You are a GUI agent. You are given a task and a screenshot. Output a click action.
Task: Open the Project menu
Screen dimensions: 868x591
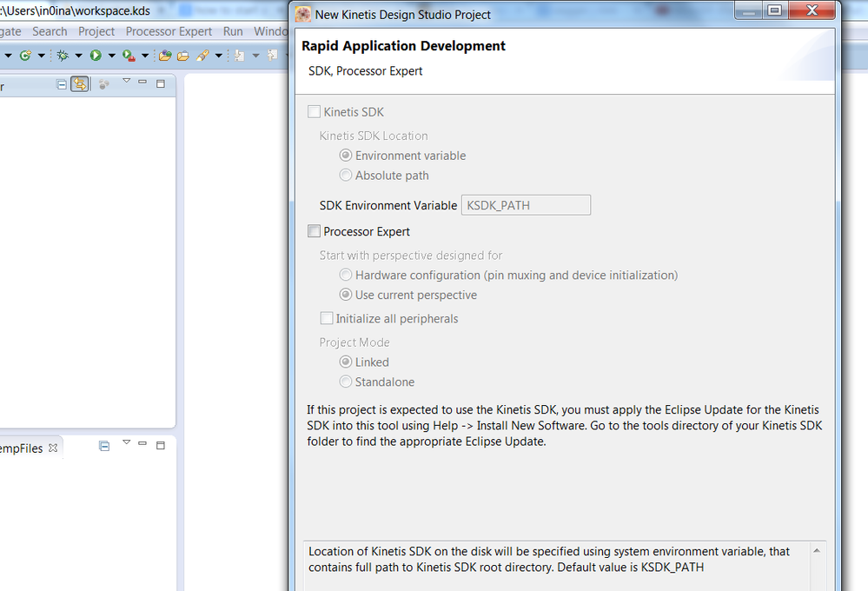click(96, 31)
